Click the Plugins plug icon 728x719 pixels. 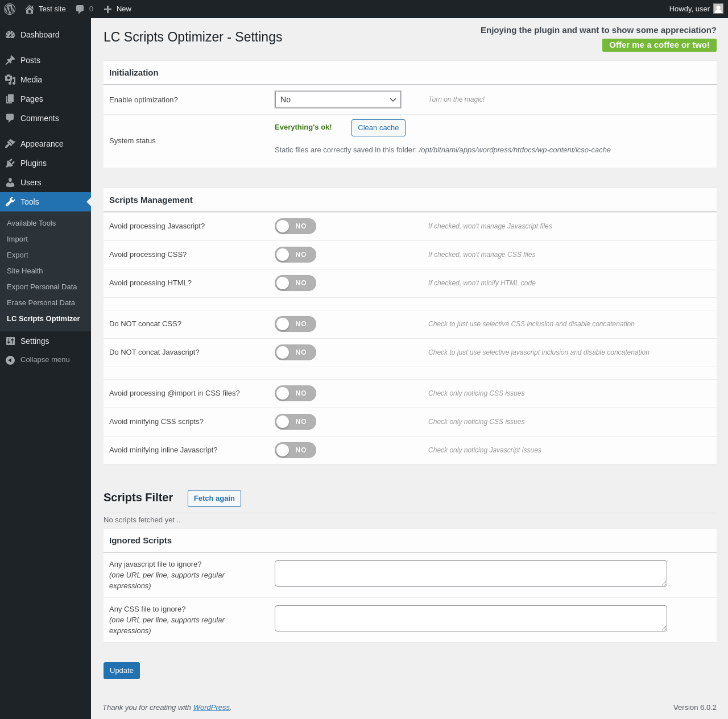pyautogui.click(x=10, y=163)
